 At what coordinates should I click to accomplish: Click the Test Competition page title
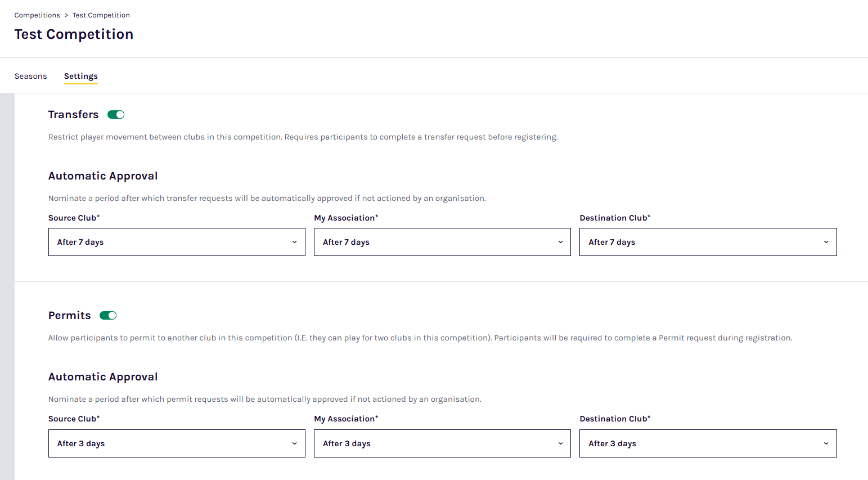tap(74, 34)
